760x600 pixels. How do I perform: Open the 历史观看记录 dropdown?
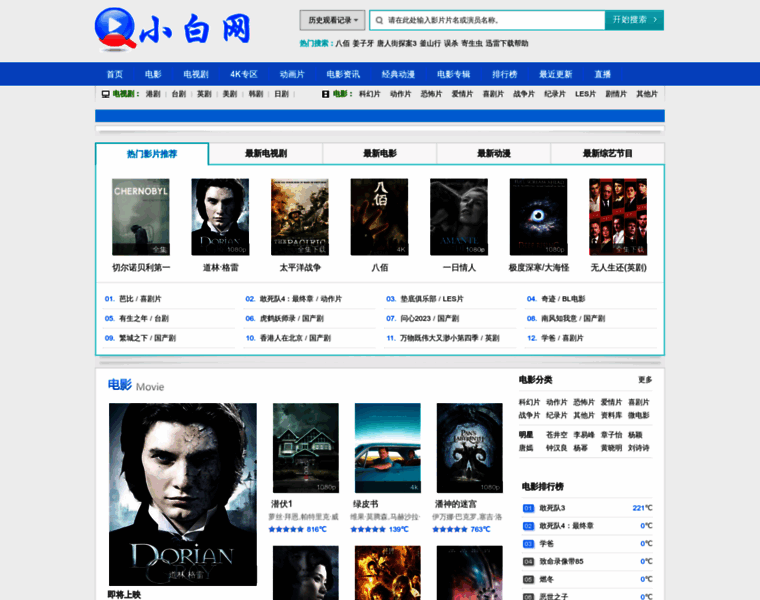tap(332, 20)
